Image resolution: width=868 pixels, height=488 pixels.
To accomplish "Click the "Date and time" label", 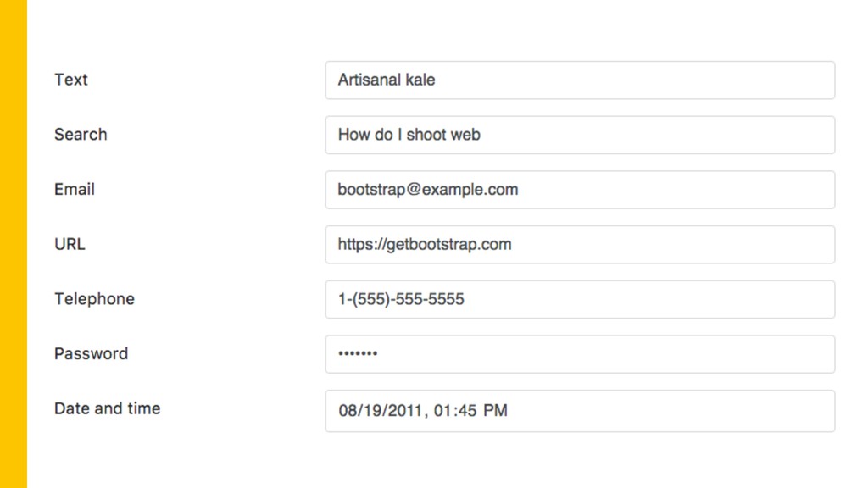I will pos(108,408).
